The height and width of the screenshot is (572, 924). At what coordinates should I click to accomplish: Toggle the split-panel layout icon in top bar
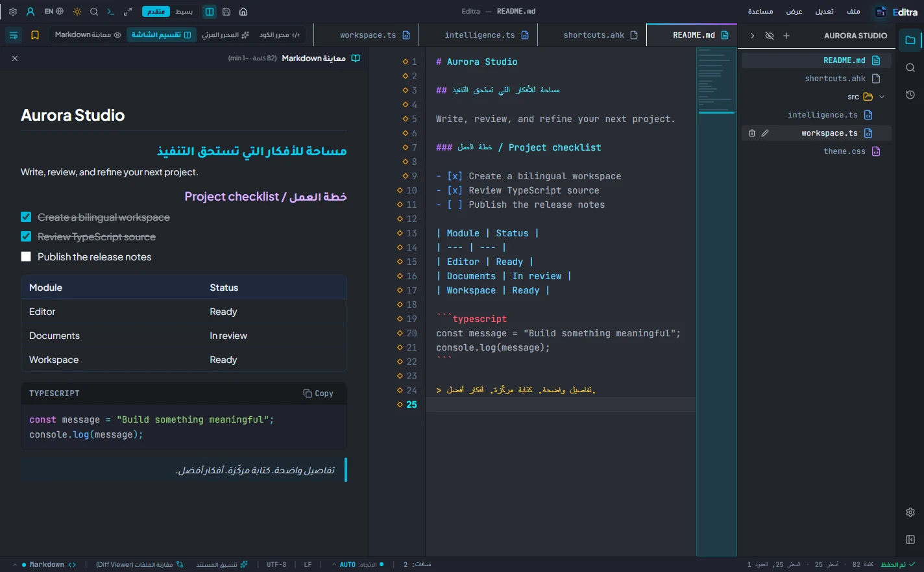[x=210, y=12]
